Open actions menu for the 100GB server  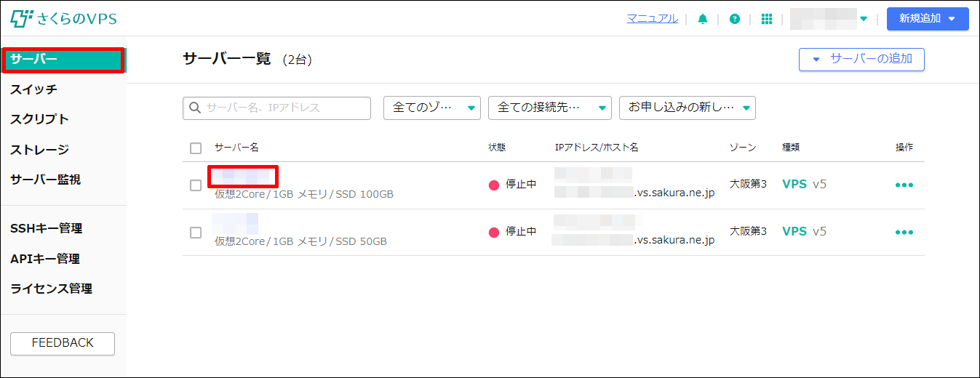904,185
